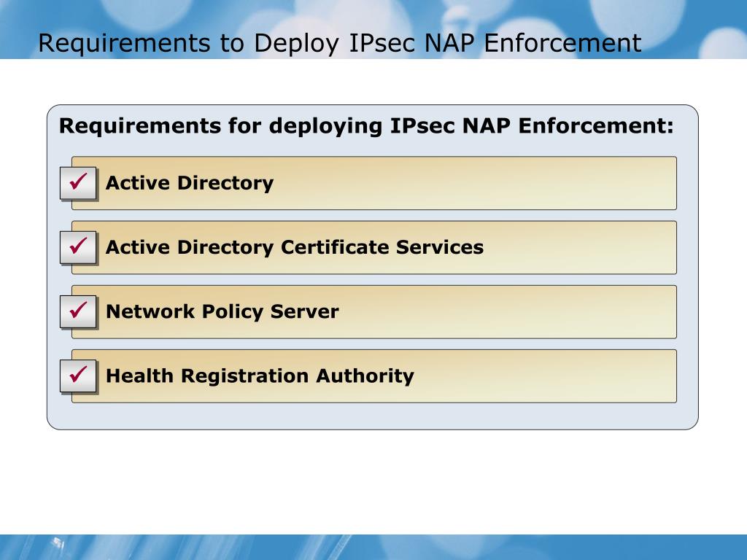Click the slide title 'Requirements to Deploy IPsec NAP Enforcement'
This screenshot has width=747, height=560.
pyautogui.click(x=340, y=43)
